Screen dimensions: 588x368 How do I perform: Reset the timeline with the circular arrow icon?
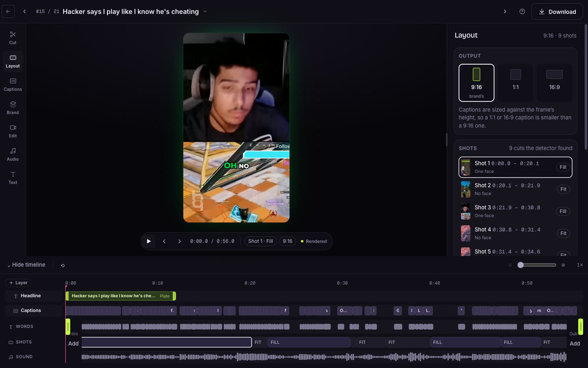tap(63, 265)
